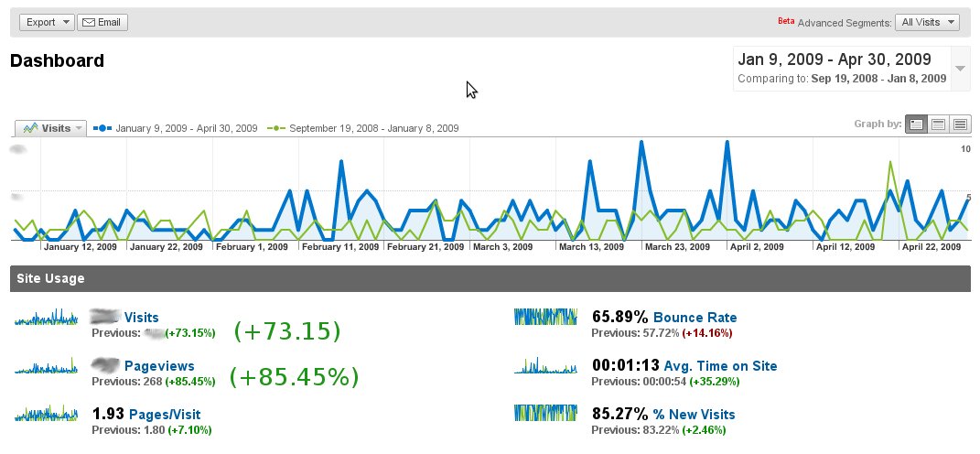The height and width of the screenshot is (454, 980).
Task: Click the Bounce Rate sparkline thumbnail
Action: coord(545,317)
